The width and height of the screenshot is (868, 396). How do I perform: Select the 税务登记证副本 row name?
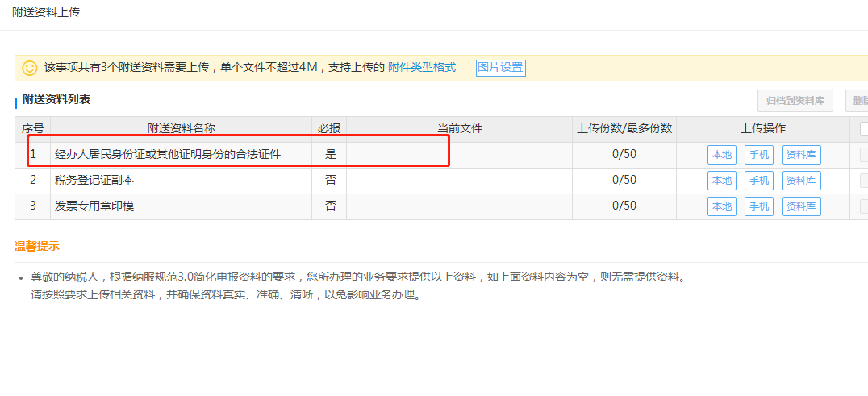pos(94,181)
